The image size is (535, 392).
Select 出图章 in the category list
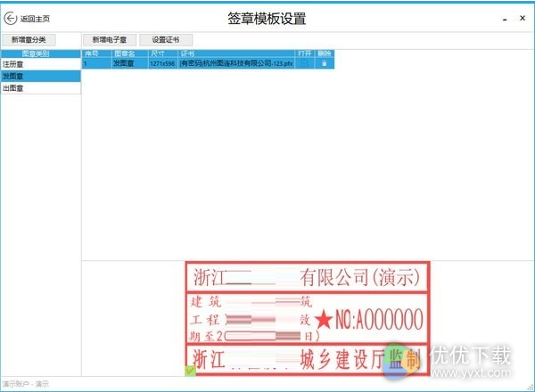pos(41,88)
